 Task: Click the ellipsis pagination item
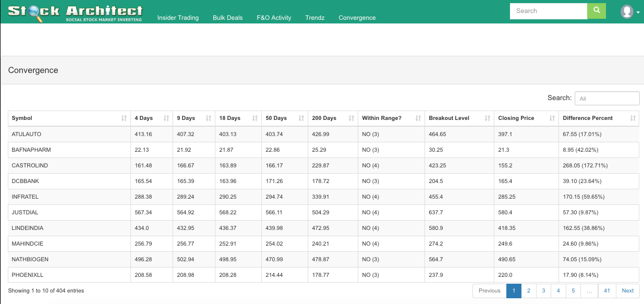[x=589, y=291]
